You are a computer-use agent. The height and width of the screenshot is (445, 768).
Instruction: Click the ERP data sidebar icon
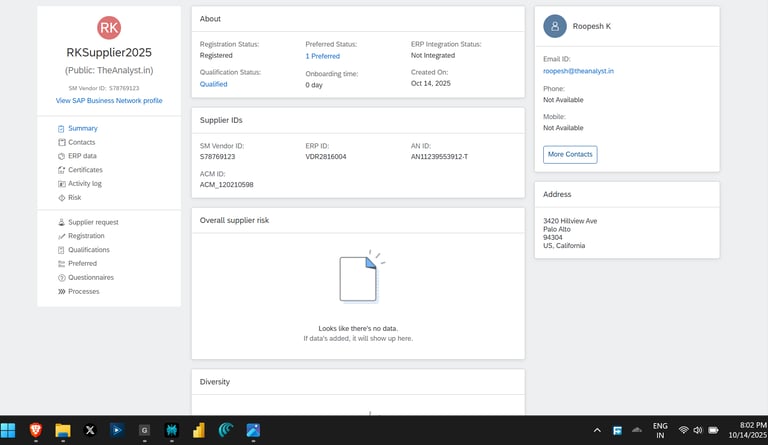[x=61, y=156]
